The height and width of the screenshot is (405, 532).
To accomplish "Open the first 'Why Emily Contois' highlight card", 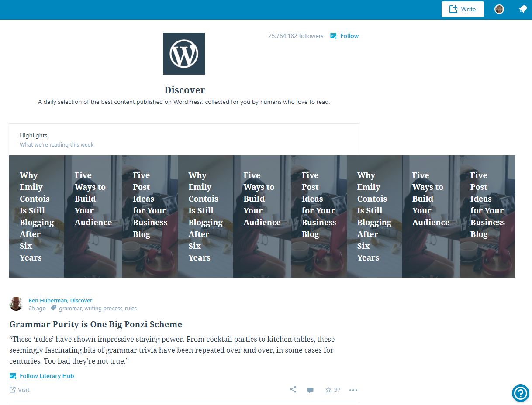I will [x=37, y=216].
